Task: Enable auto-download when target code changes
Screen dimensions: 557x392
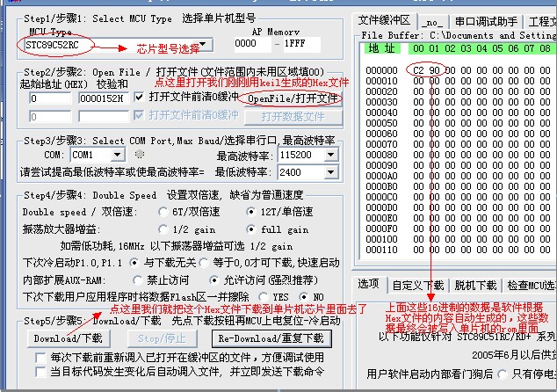Action: click(x=40, y=373)
